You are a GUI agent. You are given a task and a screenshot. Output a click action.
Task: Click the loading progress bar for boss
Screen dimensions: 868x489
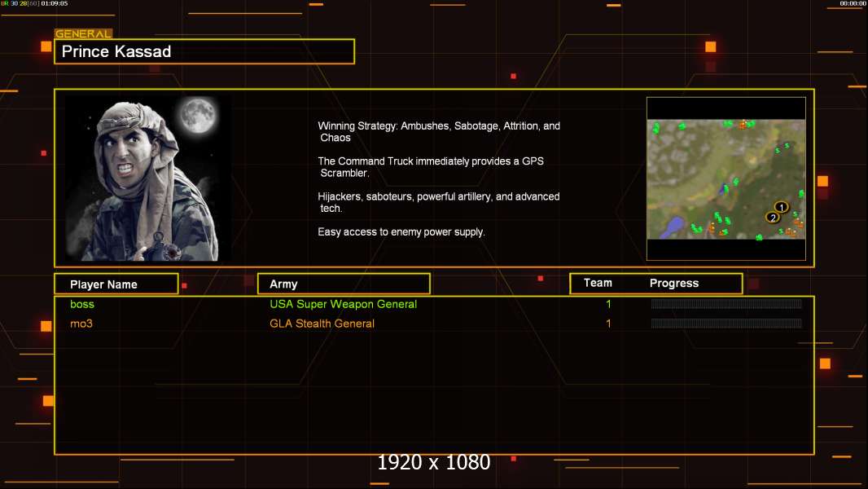pos(726,303)
